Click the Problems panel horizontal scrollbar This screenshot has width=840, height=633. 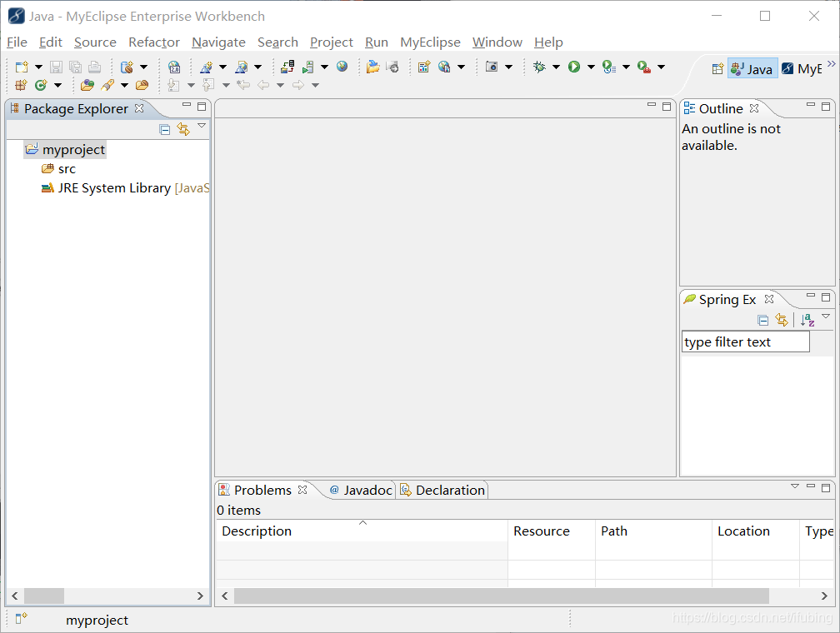pos(501,596)
